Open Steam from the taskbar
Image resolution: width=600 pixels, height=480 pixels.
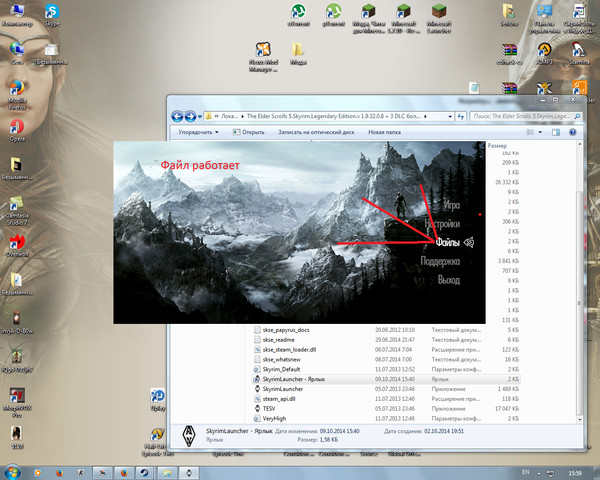pyautogui.click(x=144, y=473)
